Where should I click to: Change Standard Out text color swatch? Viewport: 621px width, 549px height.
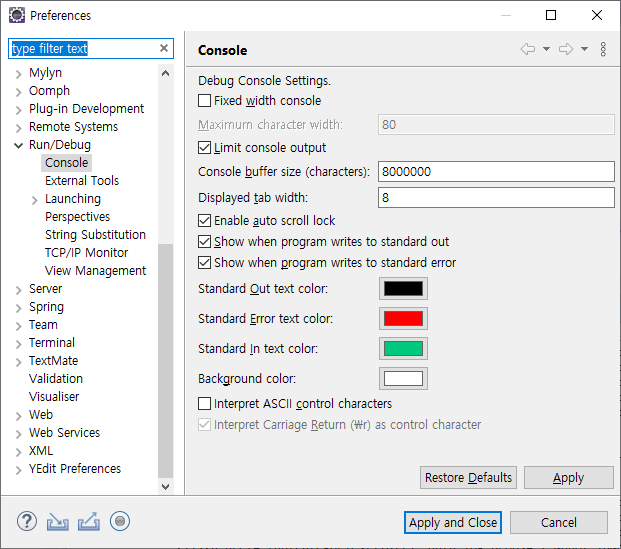pyautogui.click(x=403, y=288)
